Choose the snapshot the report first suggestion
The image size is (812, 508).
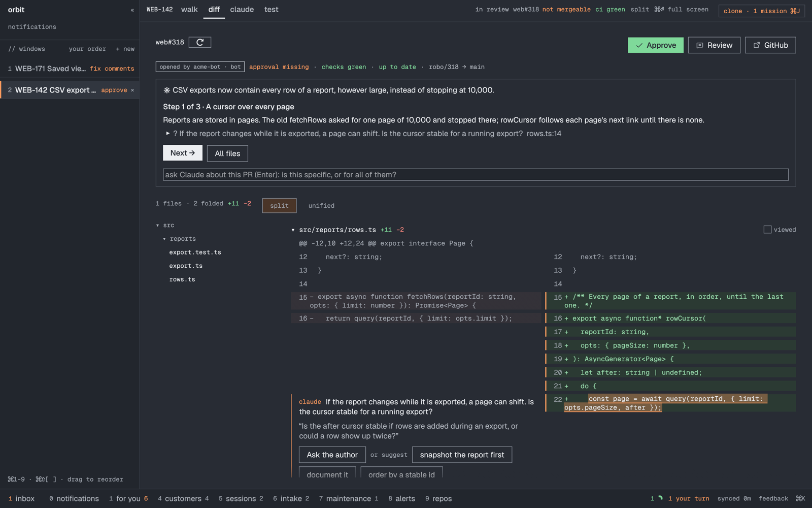click(462, 455)
